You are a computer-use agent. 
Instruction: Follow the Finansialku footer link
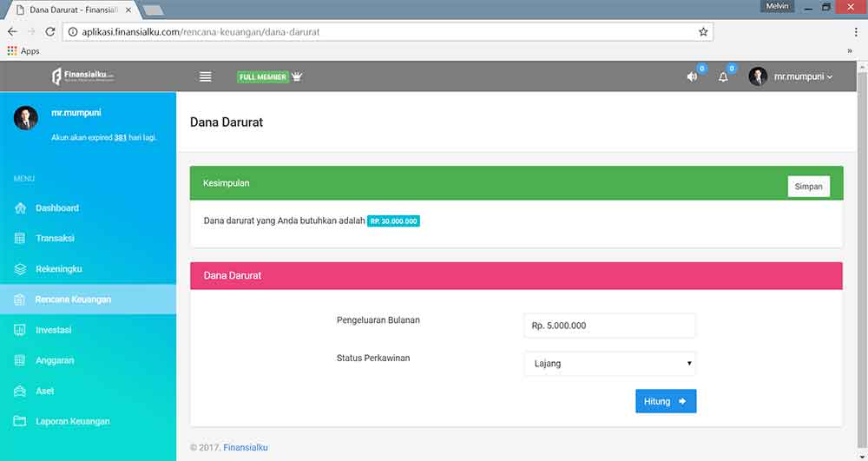245,448
